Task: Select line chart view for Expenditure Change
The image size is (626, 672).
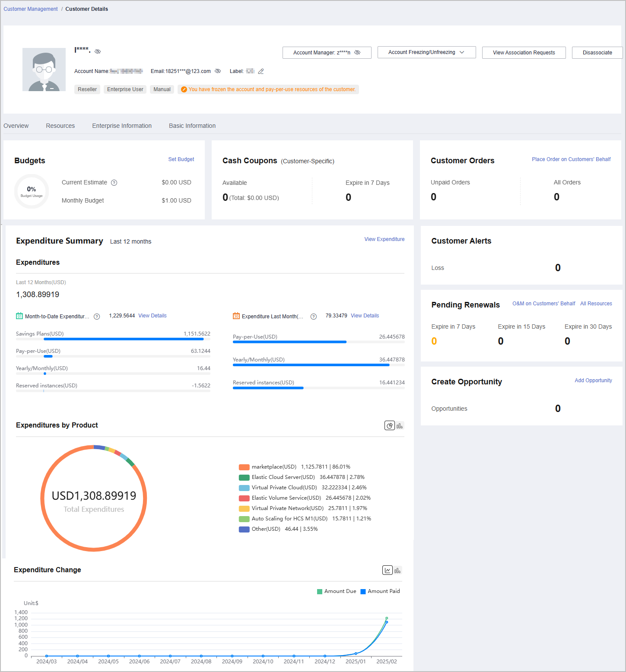Action: click(x=388, y=571)
